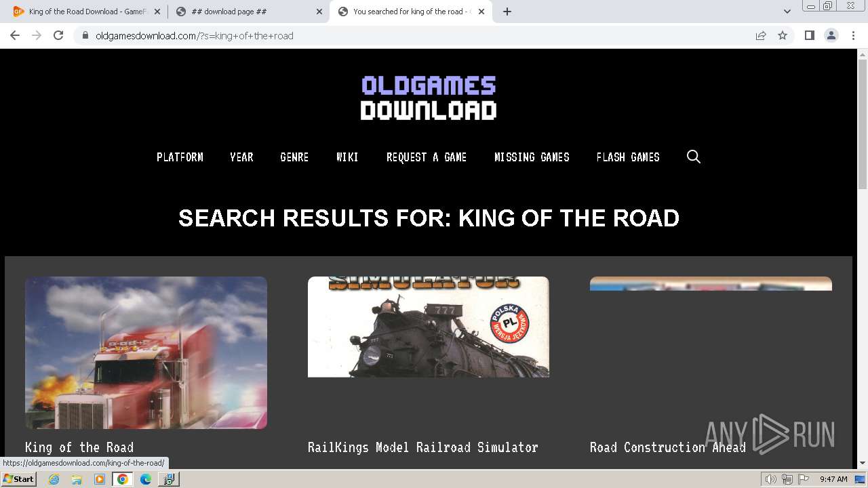The width and height of the screenshot is (868, 488).
Task: Go forward with the browser forward arrow
Action: pyautogui.click(x=37, y=35)
